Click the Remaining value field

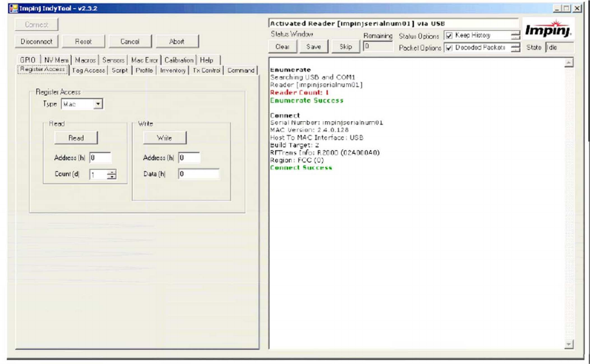click(x=377, y=47)
